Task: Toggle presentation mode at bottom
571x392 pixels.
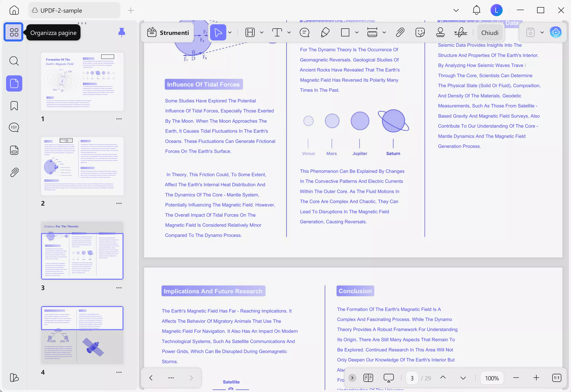Action: pos(389,378)
